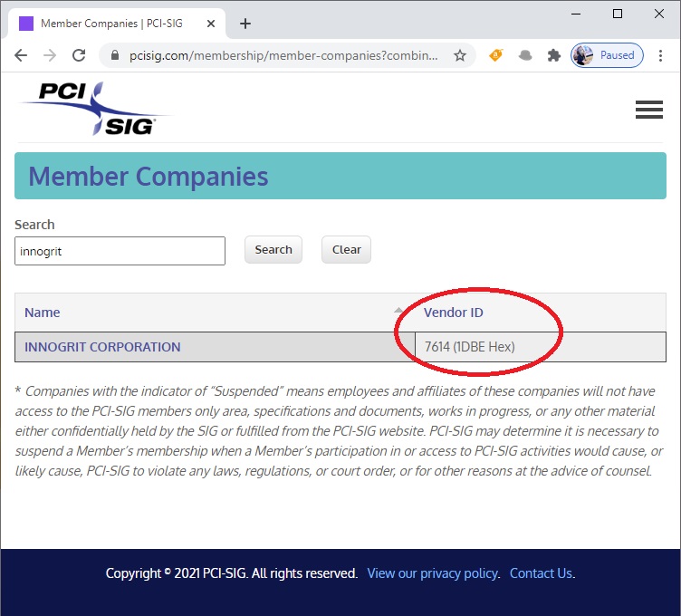Reload the page
Screen dimensions: 681x616
(79, 55)
